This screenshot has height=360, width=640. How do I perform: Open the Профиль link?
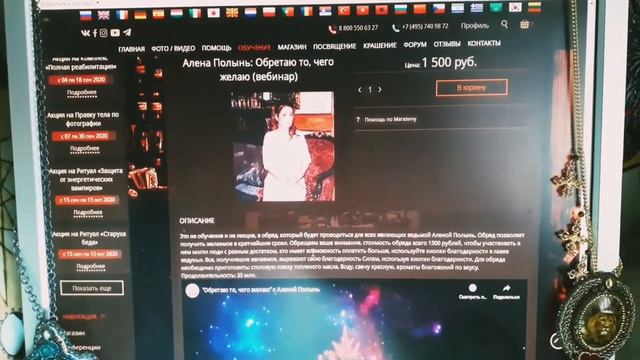pyautogui.click(x=475, y=25)
